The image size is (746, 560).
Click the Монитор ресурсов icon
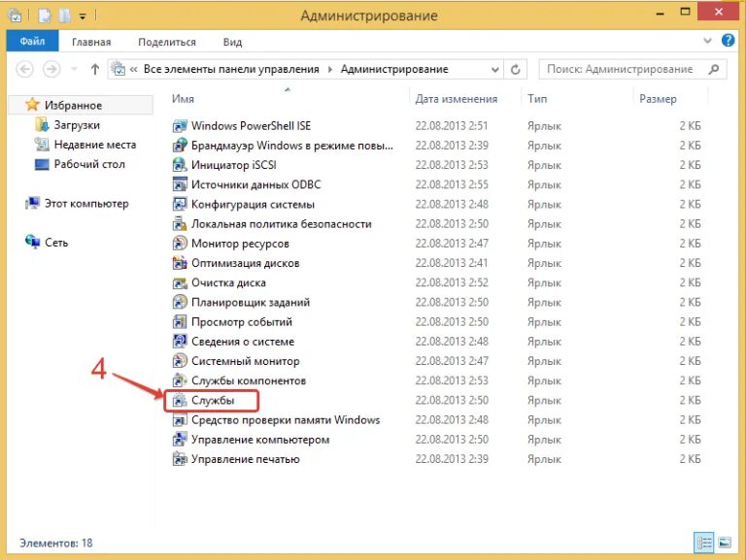coord(180,244)
